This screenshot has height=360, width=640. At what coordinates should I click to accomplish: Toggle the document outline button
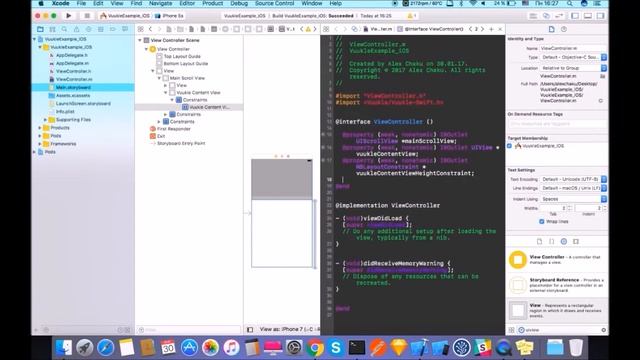pyautogui.click(x=250, y=329)
